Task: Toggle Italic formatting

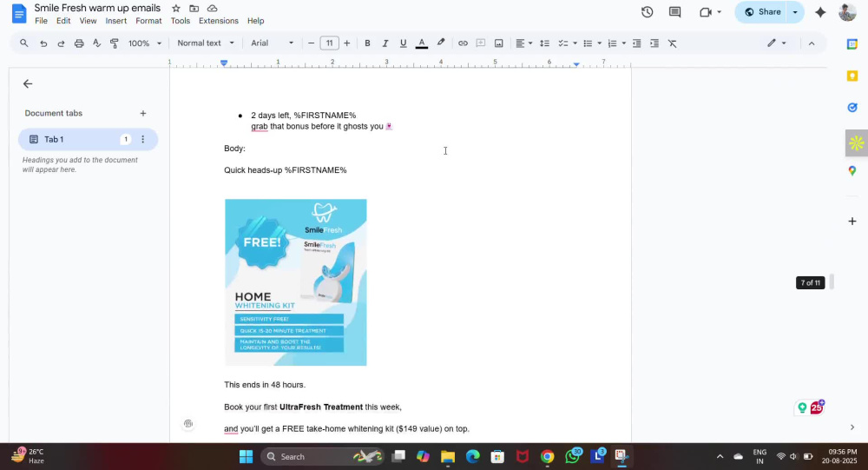Action: pos(385,43)
